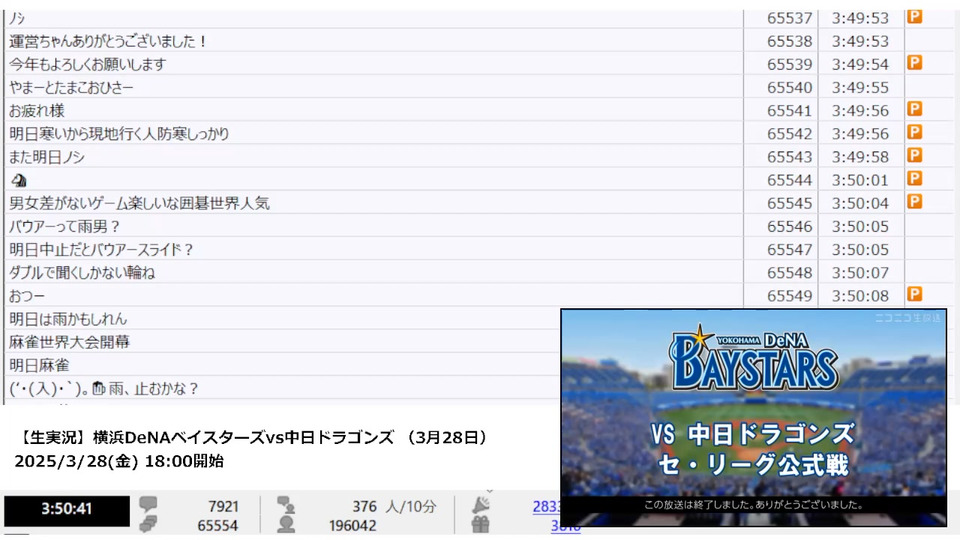Click the premium P icon on comment 65537

(x=915, y=17)
